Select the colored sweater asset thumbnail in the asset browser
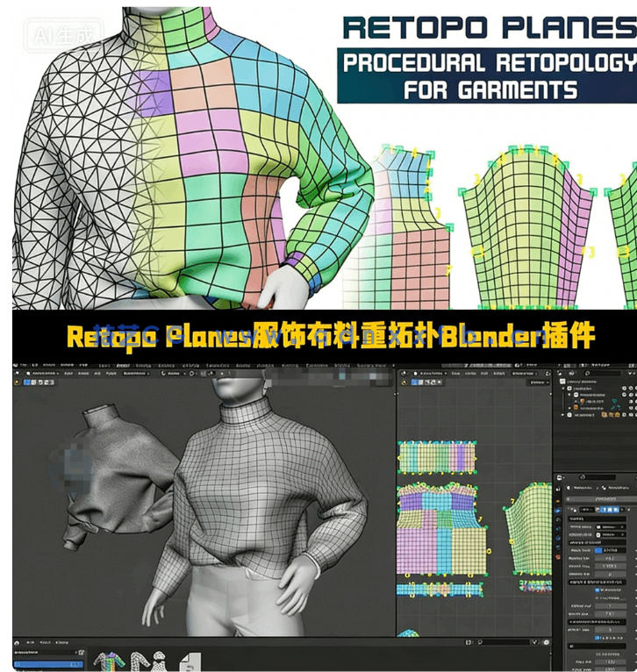The width and height of the screenshot is (637, 672). [110, 661]
